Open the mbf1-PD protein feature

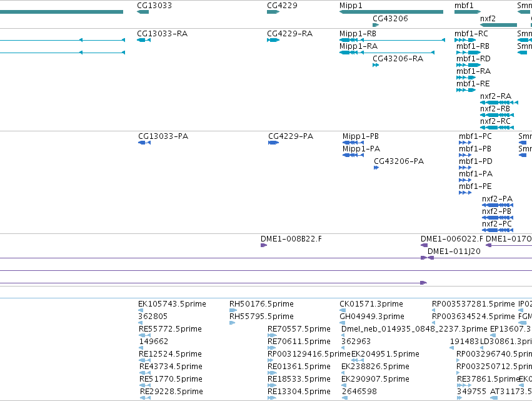[465, 168]
